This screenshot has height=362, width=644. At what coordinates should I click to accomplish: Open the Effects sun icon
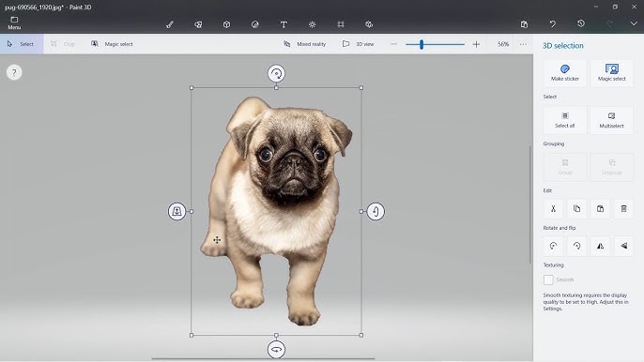tap(312, 24)
